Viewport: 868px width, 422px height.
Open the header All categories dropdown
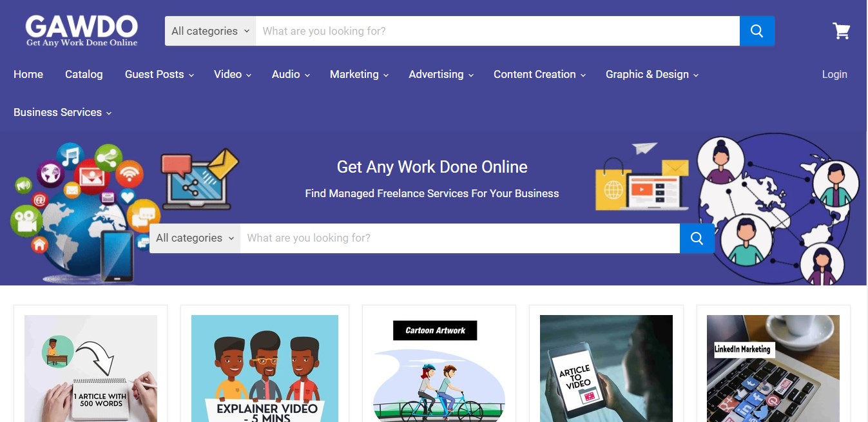(210, 31)
